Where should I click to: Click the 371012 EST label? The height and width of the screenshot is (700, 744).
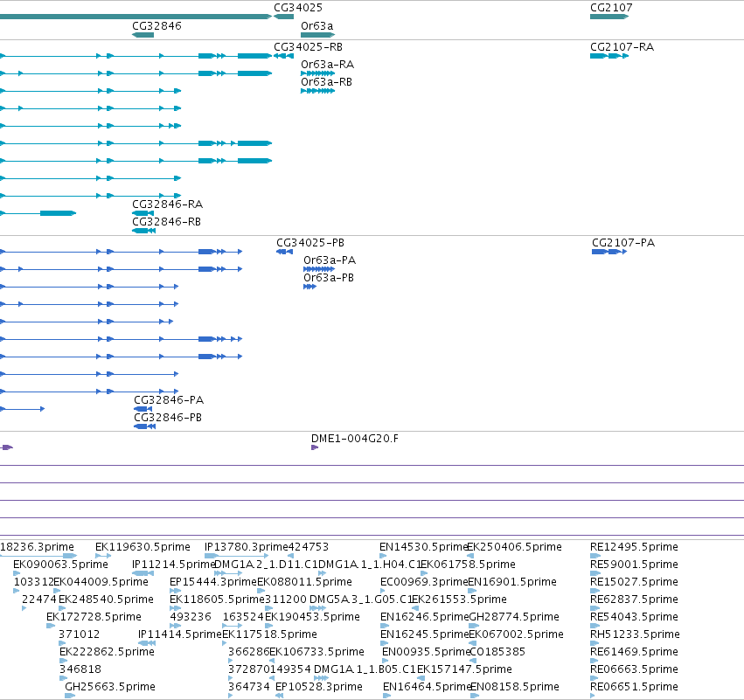(80, 635)
